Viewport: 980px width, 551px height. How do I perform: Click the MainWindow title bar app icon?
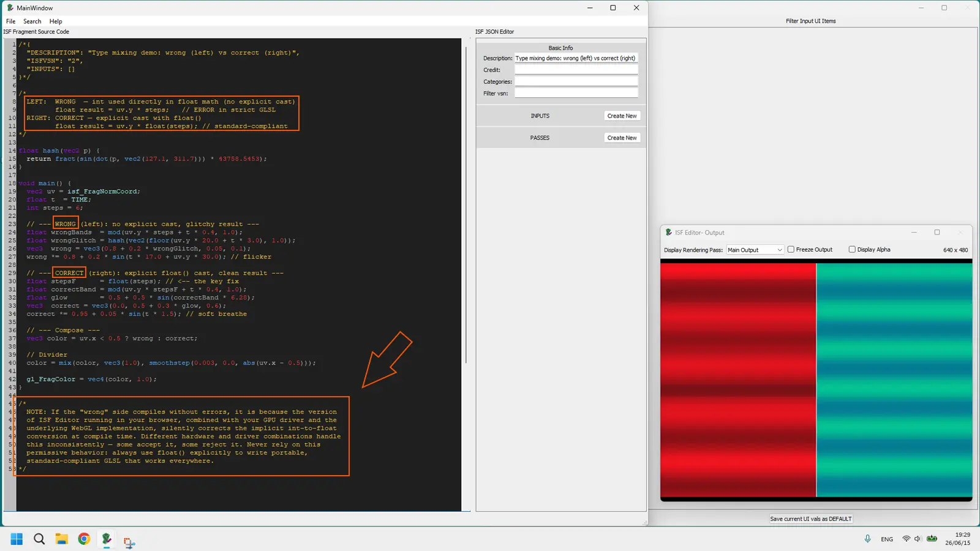click(x=10, y=8)
